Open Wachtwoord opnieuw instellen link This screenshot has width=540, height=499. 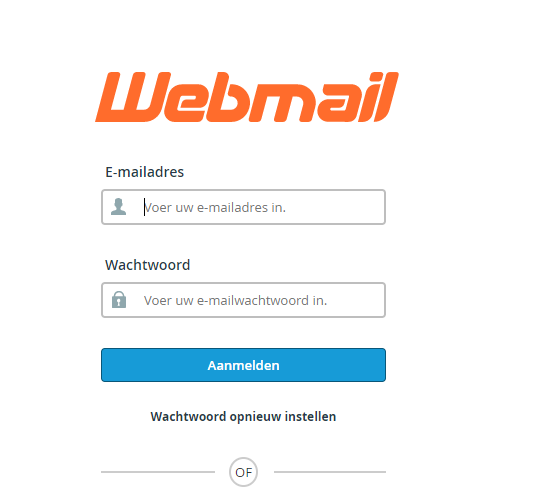click(243, 417)
